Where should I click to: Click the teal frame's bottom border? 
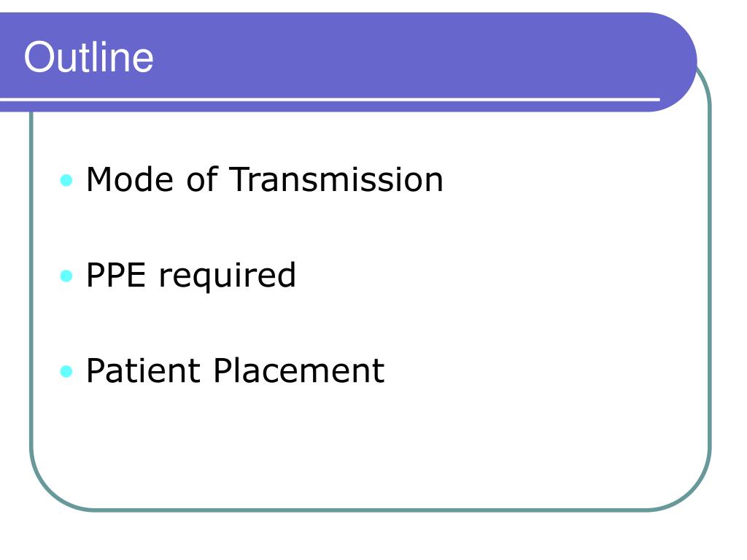point(371,510)
